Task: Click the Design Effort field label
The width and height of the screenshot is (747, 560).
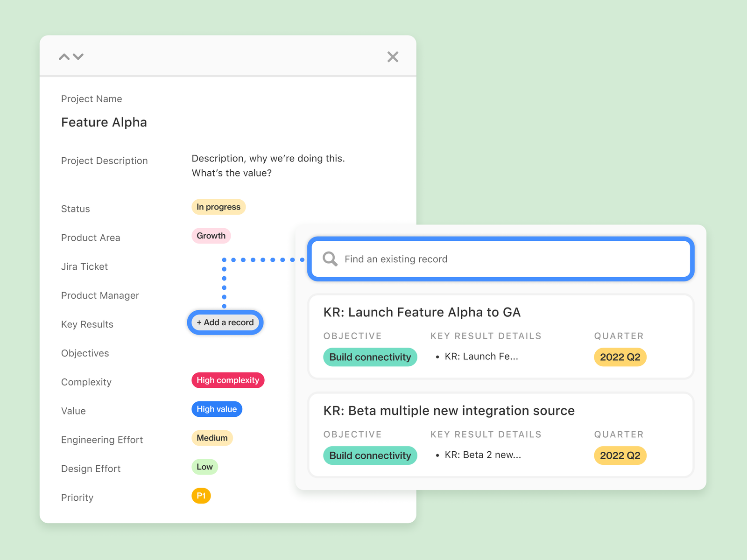Action: click(91, 469)
